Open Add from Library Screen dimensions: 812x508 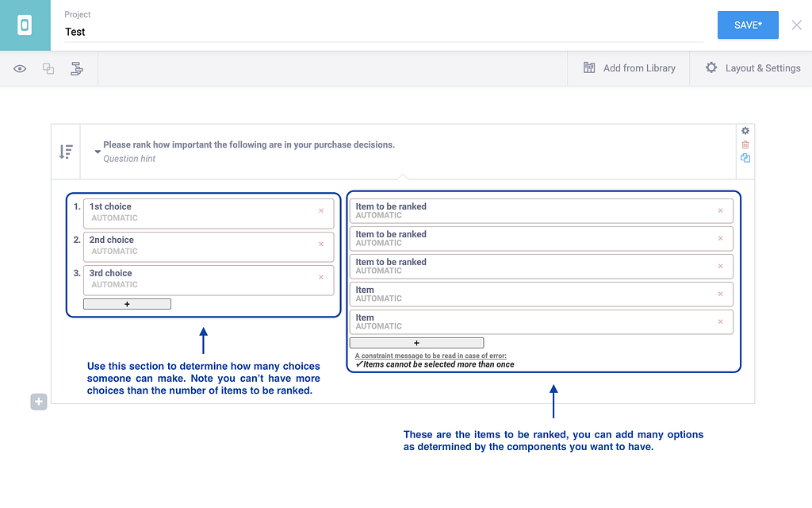tap(629, 68)
